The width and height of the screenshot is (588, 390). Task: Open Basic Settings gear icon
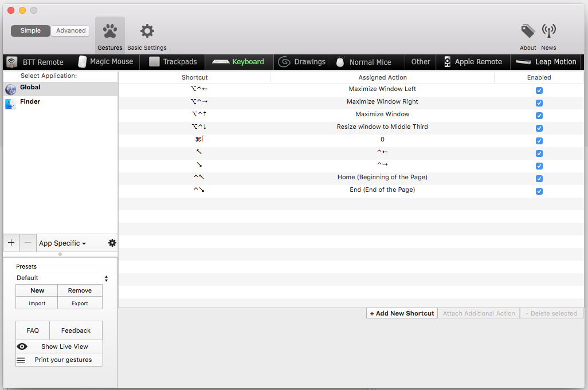point(147,31)
